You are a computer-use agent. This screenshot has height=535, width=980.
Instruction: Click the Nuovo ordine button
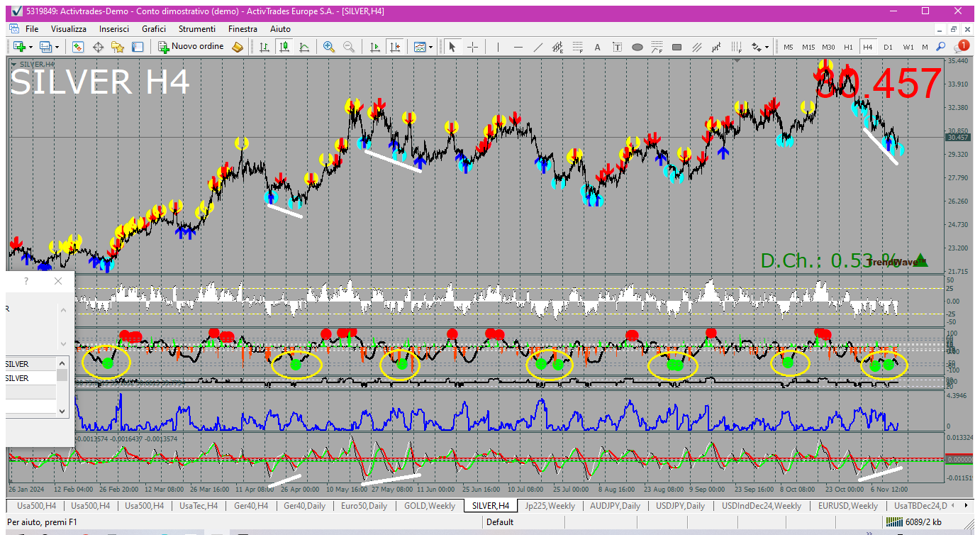(x=191, y=47)
